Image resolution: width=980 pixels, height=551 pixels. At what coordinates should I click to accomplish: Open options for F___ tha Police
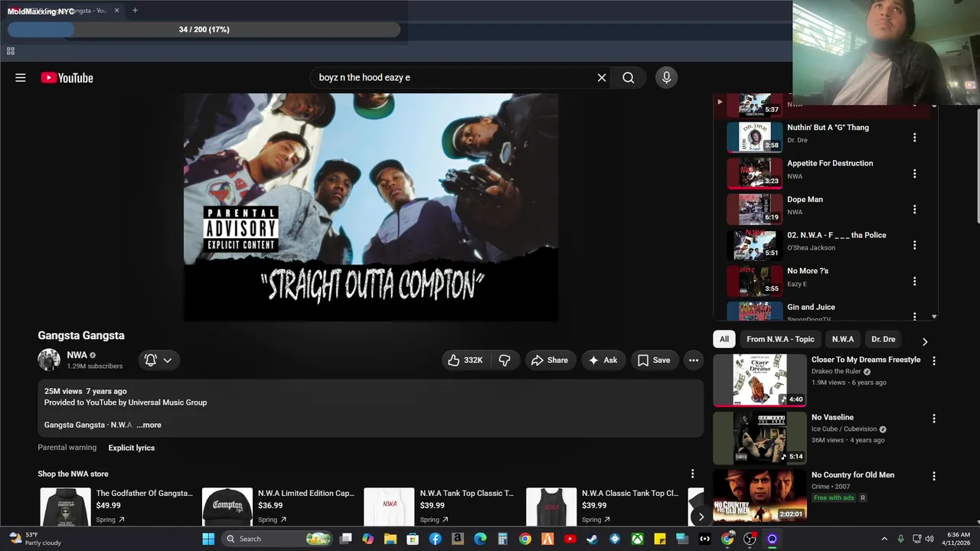(x=914, y=246)
